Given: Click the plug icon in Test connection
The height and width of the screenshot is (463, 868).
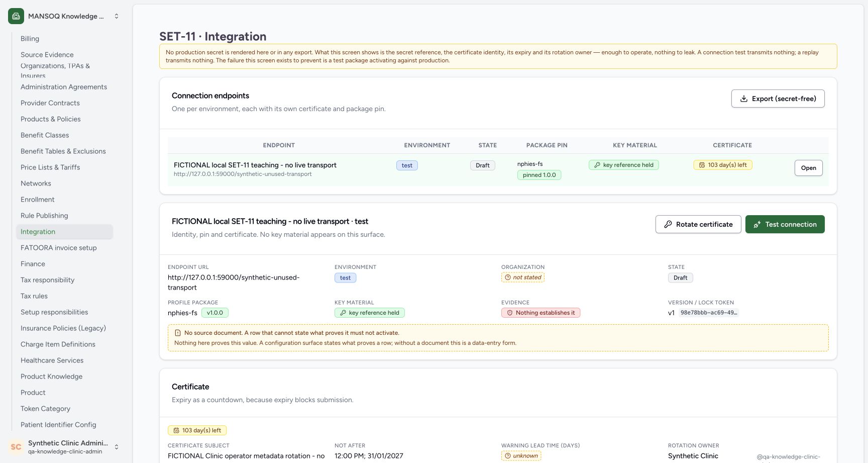Looking at the screenshot, I should [x=757, y=224].
